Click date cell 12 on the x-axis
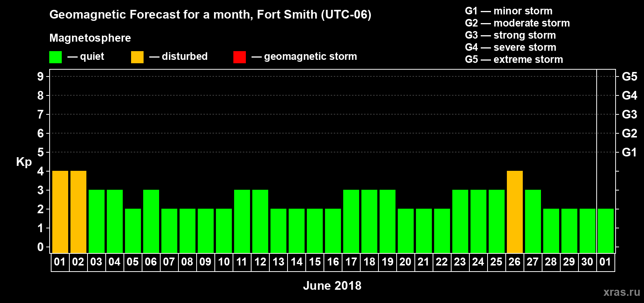This screenshot has width=644, height=303. point(260,262)
